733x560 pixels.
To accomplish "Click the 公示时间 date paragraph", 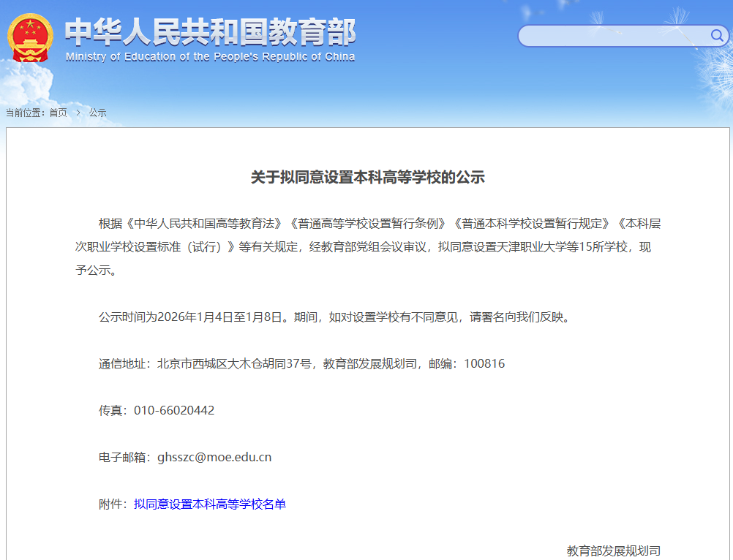I will click(334, 317).
